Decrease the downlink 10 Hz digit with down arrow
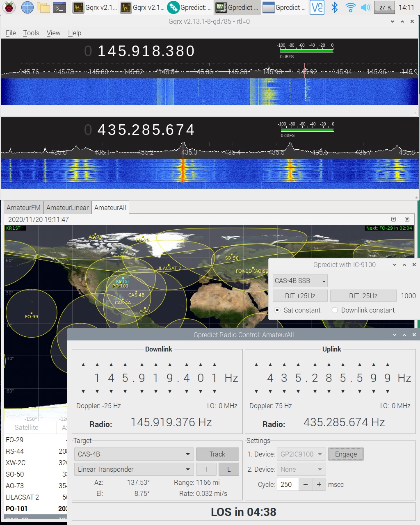The image size is (420, 525). [x=201, y=391]
